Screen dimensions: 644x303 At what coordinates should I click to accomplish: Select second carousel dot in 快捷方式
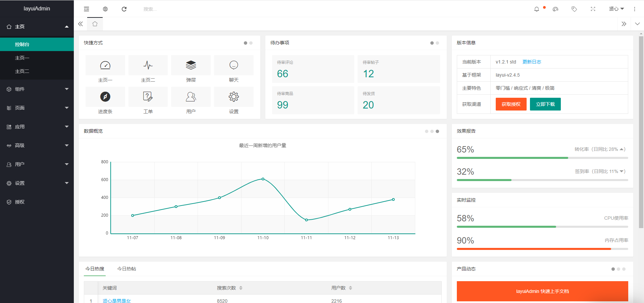251,43
